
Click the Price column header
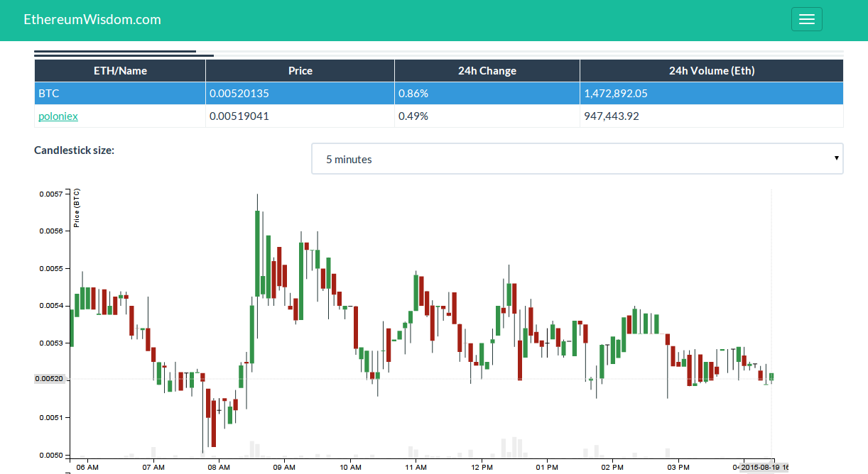(x=300, y=71)
